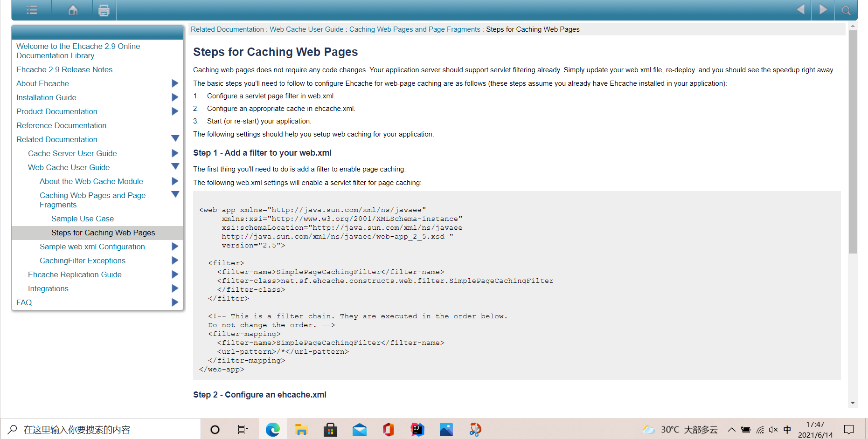Click the network tray icon

[x=760, y=430]
